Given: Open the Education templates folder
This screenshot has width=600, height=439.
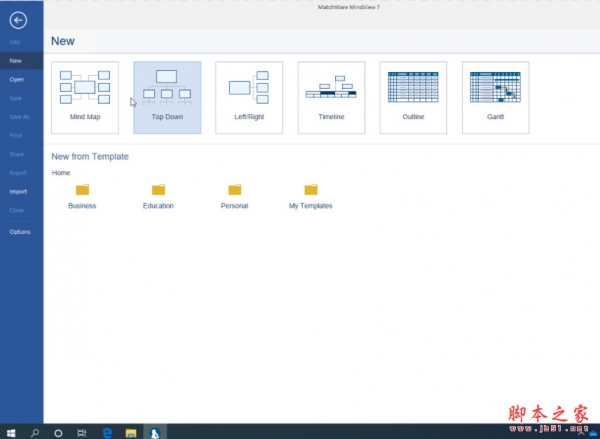Looking at the screenshot, I should tap(158, 197).
